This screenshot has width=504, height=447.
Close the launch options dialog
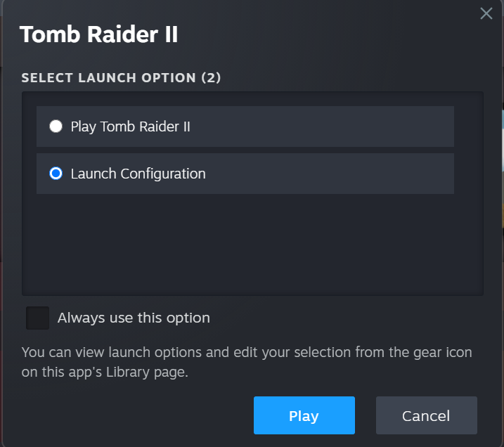(486, 13)
